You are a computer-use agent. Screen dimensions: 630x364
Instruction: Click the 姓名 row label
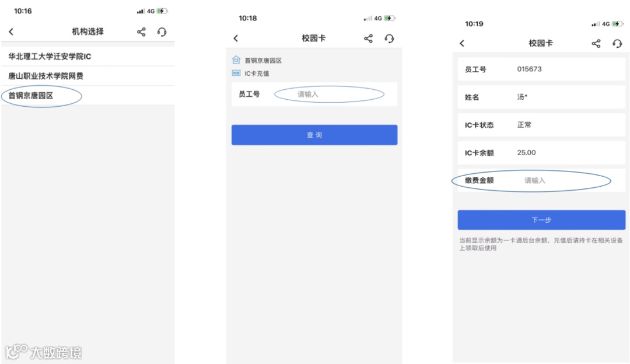point(472,97)
